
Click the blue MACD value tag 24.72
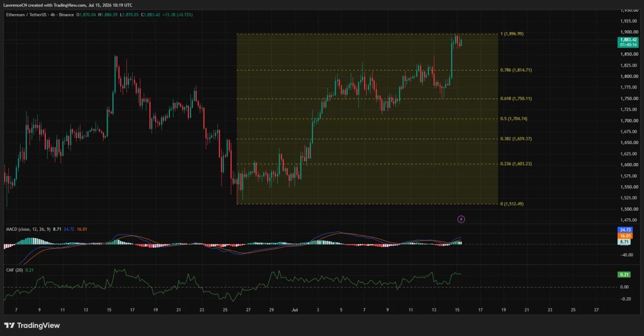(x=624, y=230)
